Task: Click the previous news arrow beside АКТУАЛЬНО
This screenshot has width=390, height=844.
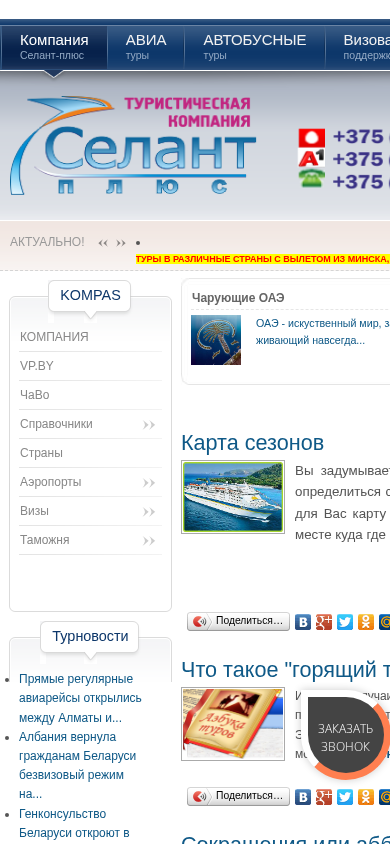Action: (103, 243)
